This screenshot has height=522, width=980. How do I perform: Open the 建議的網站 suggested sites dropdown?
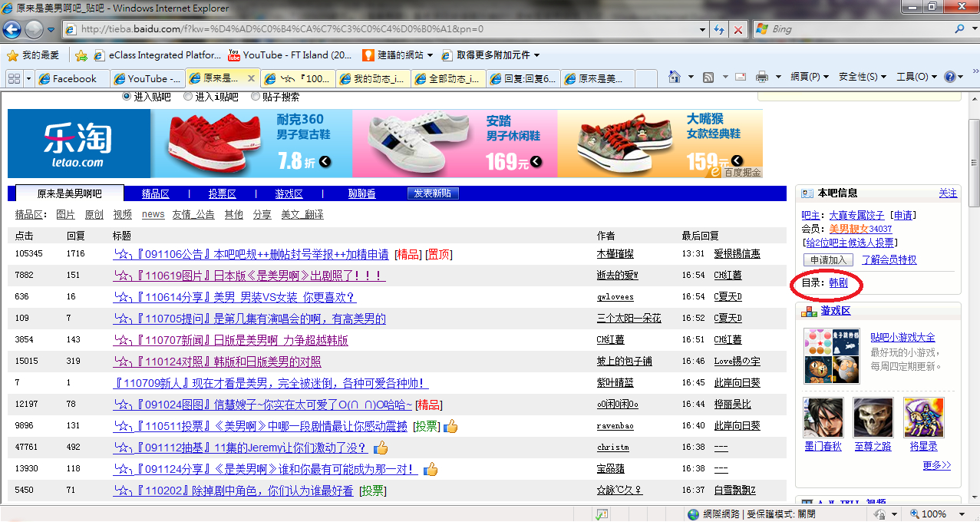(x=398, y=55)
